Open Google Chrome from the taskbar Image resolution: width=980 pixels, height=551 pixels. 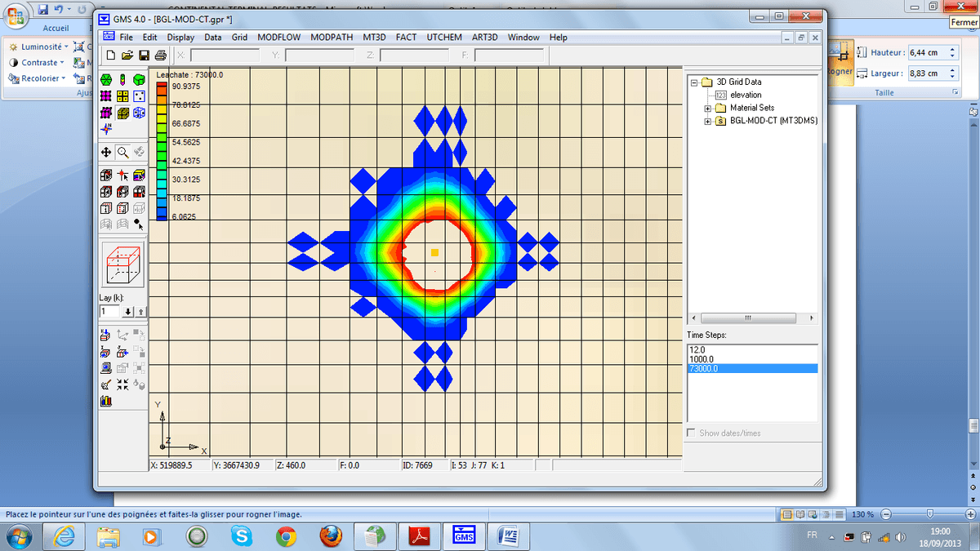[x=286, y=536]
